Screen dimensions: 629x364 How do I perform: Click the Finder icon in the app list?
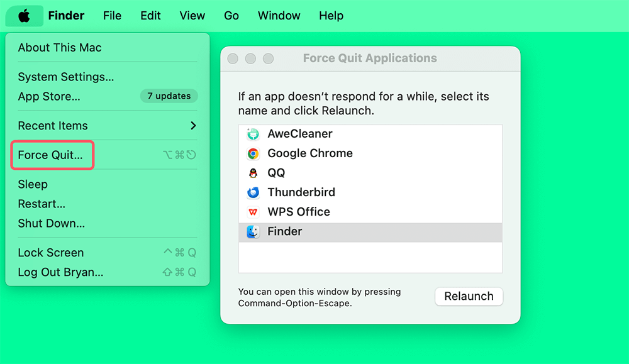tap(253, 231)
